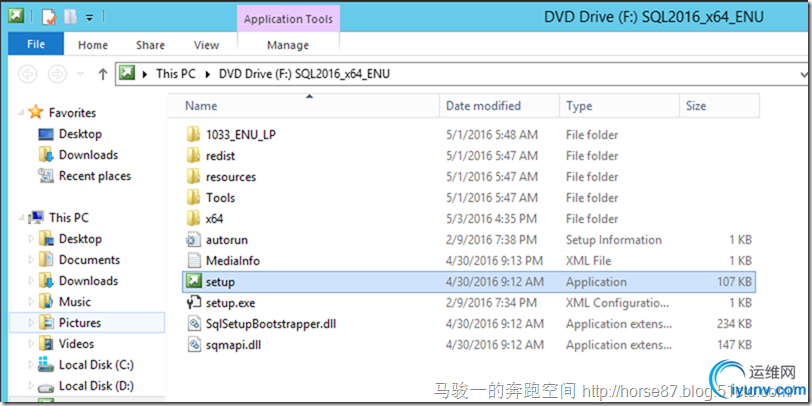Screen dimensions: 812x406
Task: Click the Favorites star icon
Action: pyautogui.click(x=37, y=113)
